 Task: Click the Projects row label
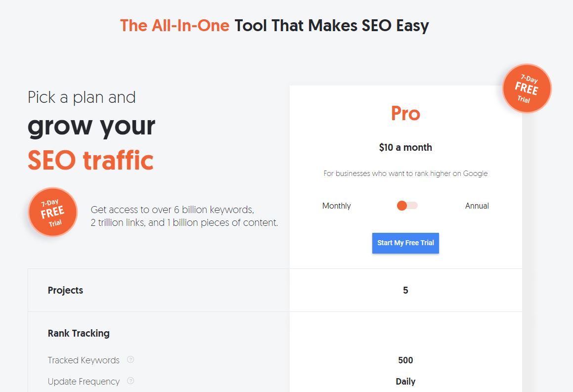65,290
